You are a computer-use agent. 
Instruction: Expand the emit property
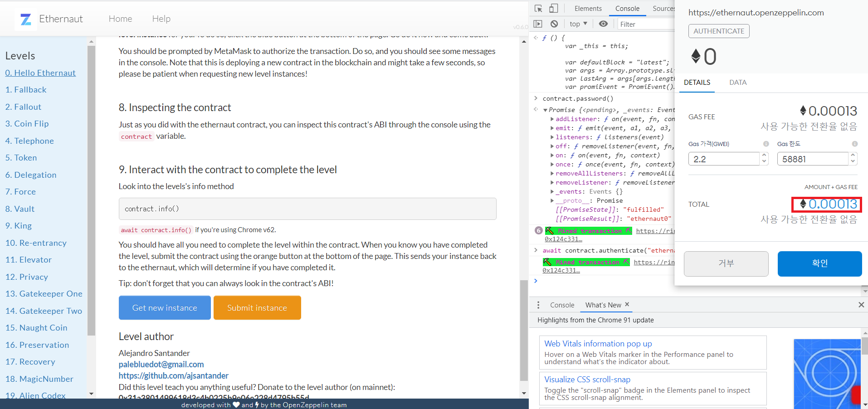(552, 128)
